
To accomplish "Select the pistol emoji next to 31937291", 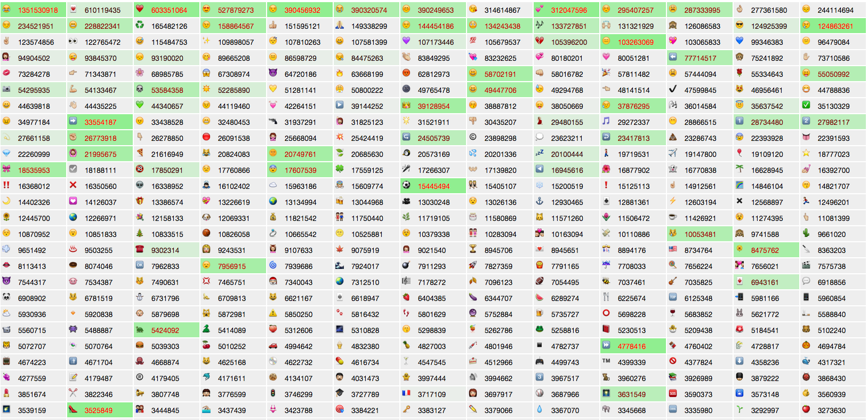I will (x=273, y=121).
